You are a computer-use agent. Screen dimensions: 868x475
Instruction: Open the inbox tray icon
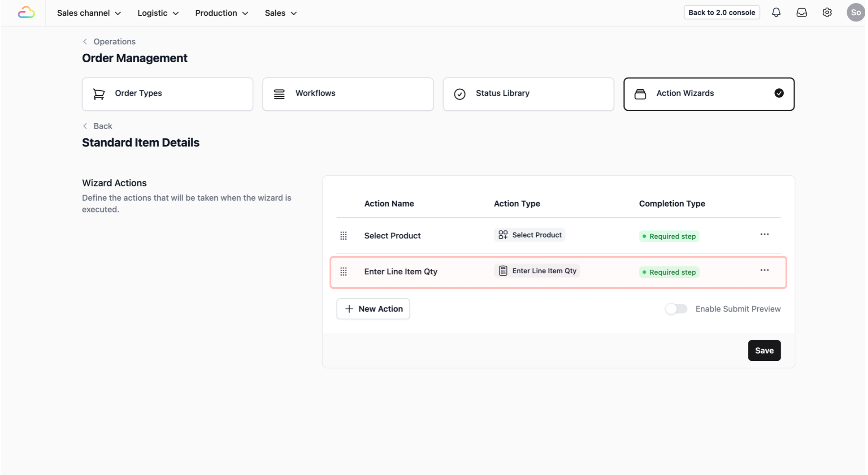click(x=802, y=13)
